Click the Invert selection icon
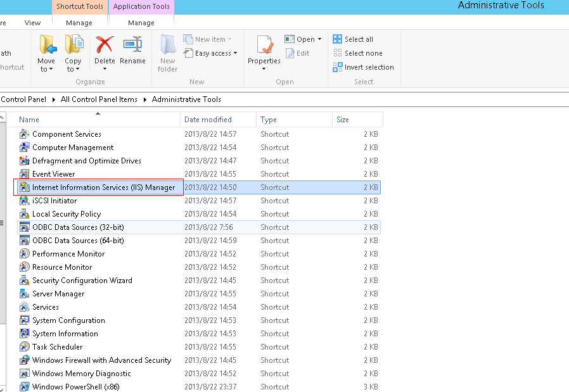Viewport: 569px width, 392px height. (337, 67)
